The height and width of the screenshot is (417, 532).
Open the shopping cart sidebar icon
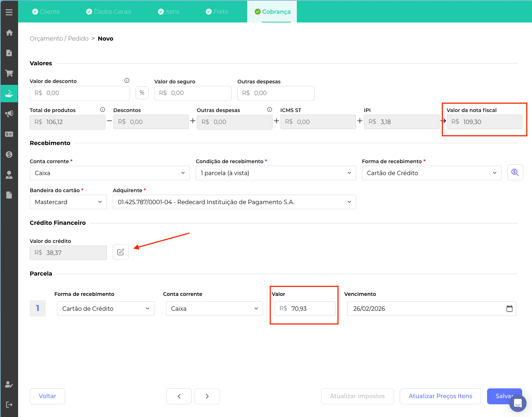9,73
